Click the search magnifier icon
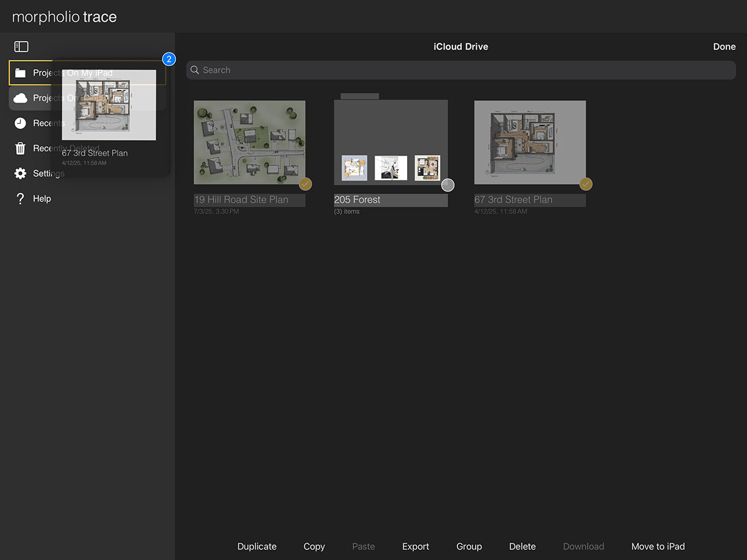 (195, 70)
